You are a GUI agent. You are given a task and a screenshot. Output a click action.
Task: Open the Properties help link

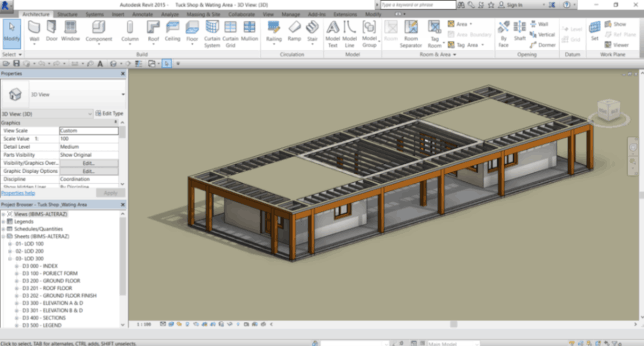tap(18, 193)
